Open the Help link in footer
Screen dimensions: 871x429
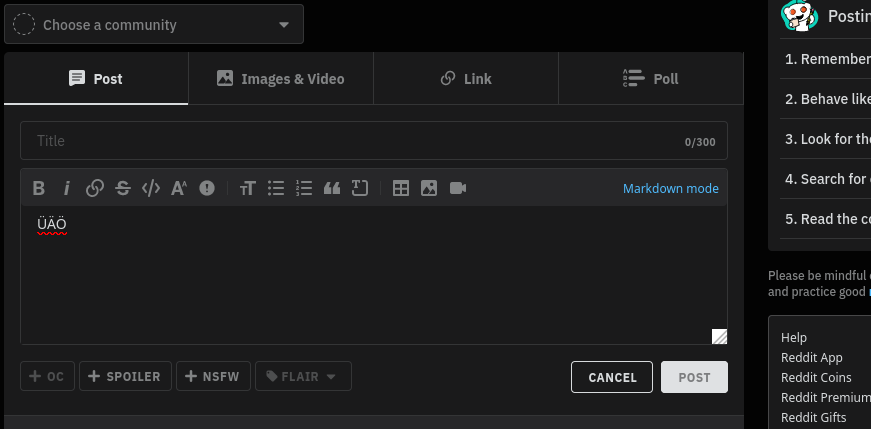coord(794,337)
